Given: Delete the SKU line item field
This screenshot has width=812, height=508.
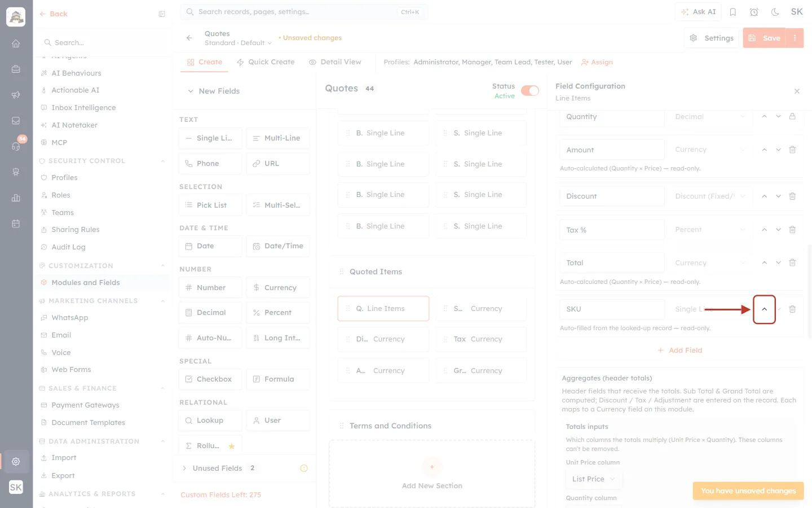Looking at the screenshot, I should (792, 309).
